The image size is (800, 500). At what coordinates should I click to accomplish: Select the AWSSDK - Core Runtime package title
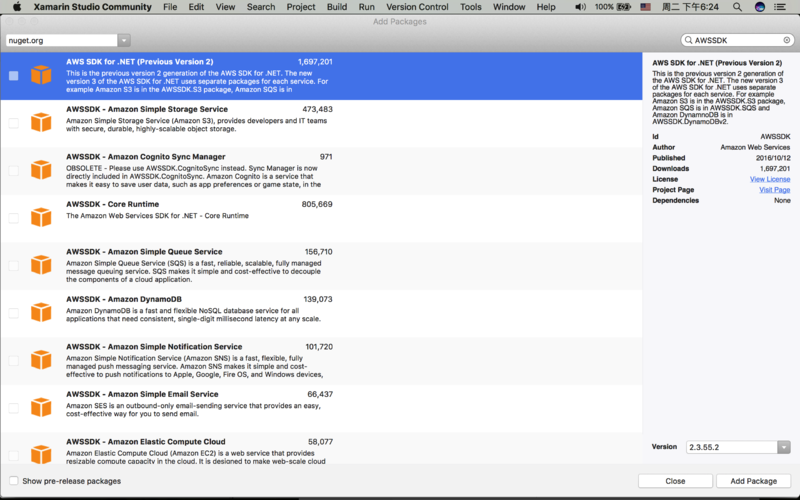112,204
